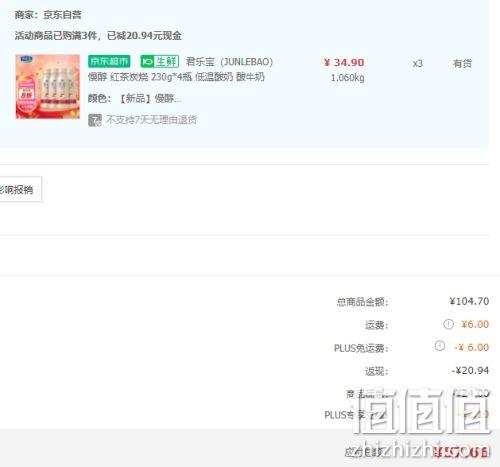Viewport: 500px width, 467px height.
Task: Click the merchant name 京东自营
Action: point(62,15)
